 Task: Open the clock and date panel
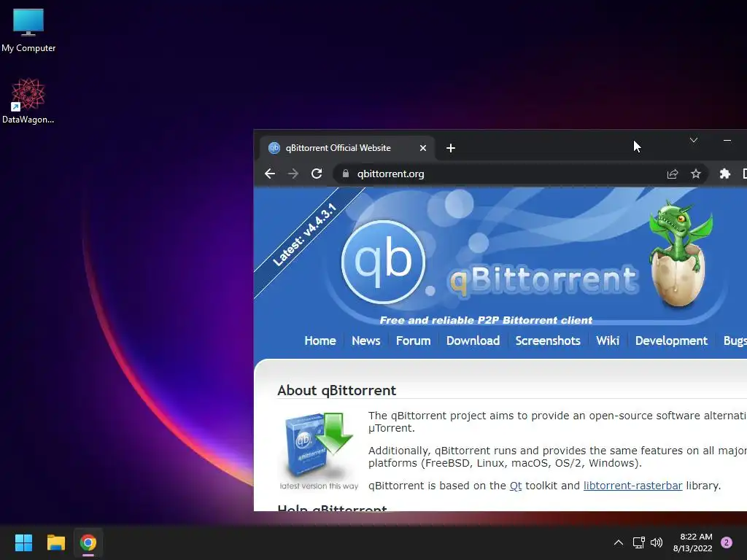pos(693,542)
